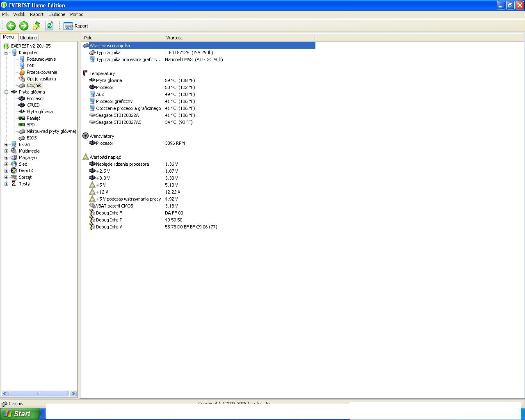525x420 pixels.
Task: Click the SPD icon in tree
Action: (22, 125)
